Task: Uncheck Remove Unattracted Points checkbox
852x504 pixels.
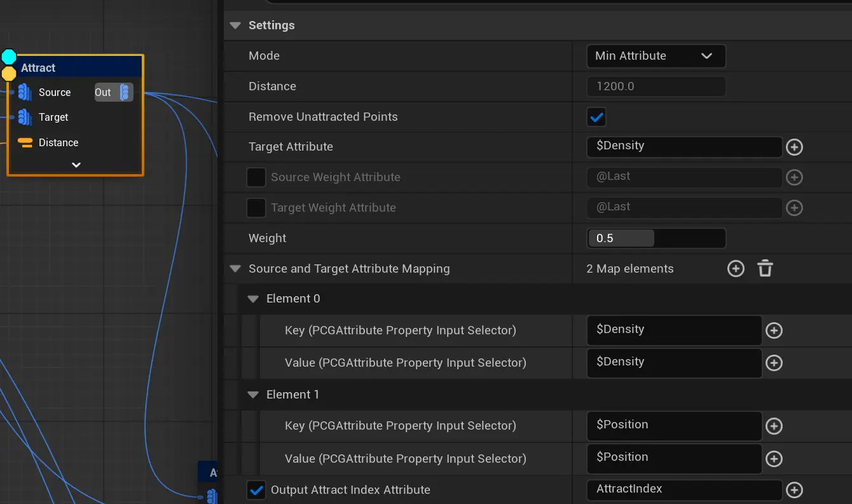Action: tap(596, 117)
